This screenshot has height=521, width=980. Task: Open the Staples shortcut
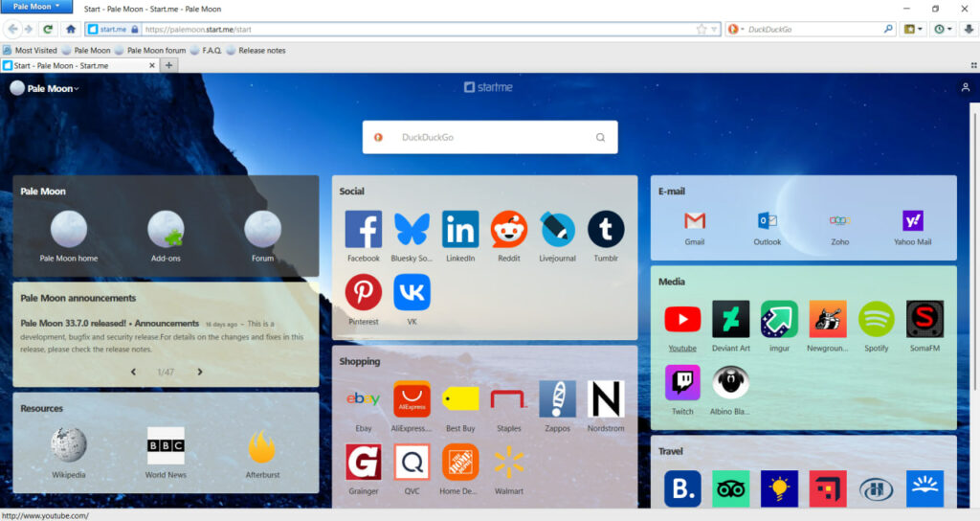point(509,399)
